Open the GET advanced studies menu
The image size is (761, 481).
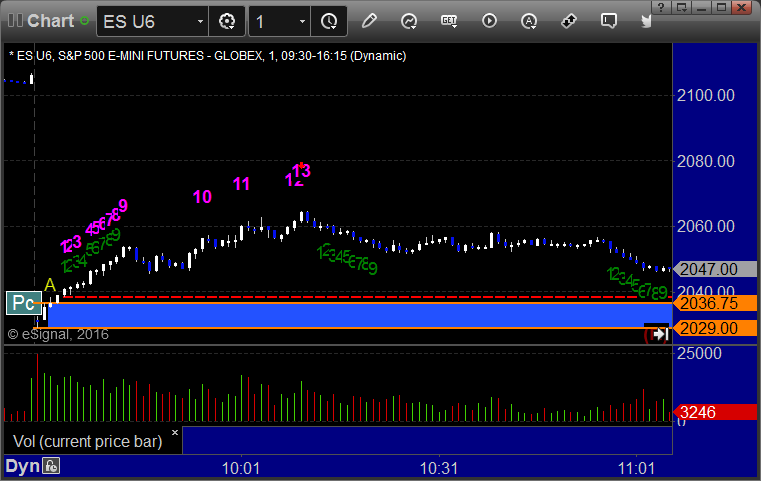pyautogui.click(x=449, y=21)
